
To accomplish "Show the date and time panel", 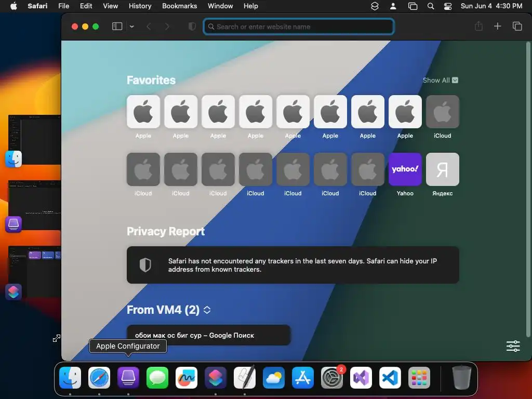I will tap(491, 6).
